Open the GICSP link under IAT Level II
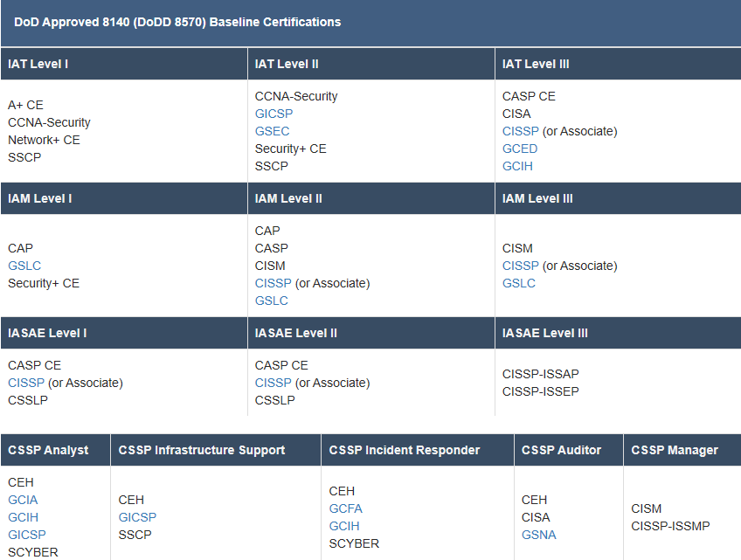This screenshot has width=741, height=560. click(x=274, y=114)
